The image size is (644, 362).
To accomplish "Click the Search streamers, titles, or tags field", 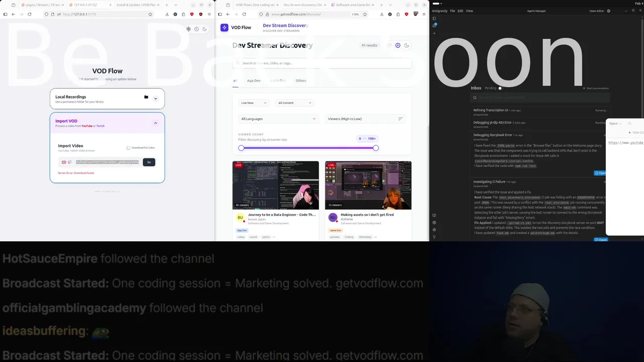I will [x=322, y=63].
